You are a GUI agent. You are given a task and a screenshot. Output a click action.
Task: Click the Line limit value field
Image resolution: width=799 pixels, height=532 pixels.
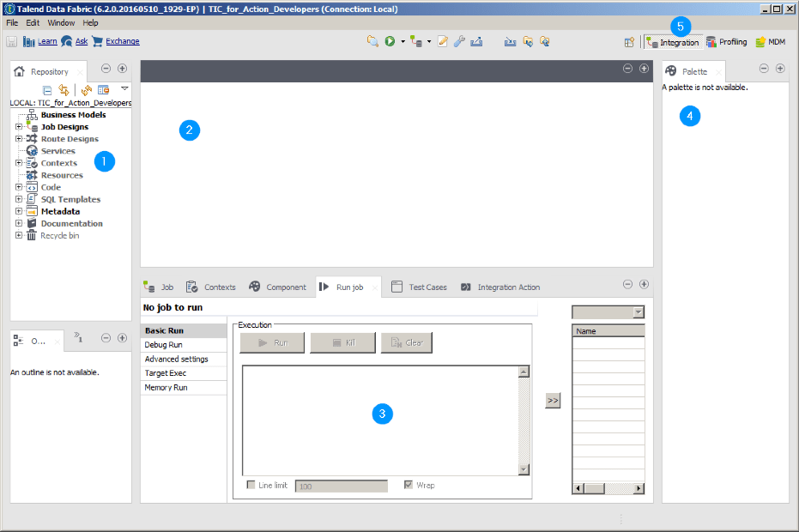[341, 487]
